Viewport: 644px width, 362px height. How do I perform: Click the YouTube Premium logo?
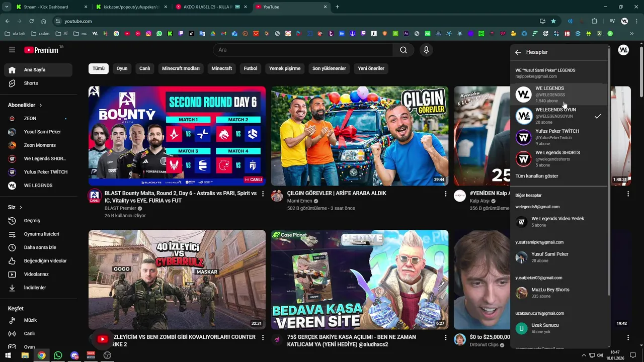[41, 50]
